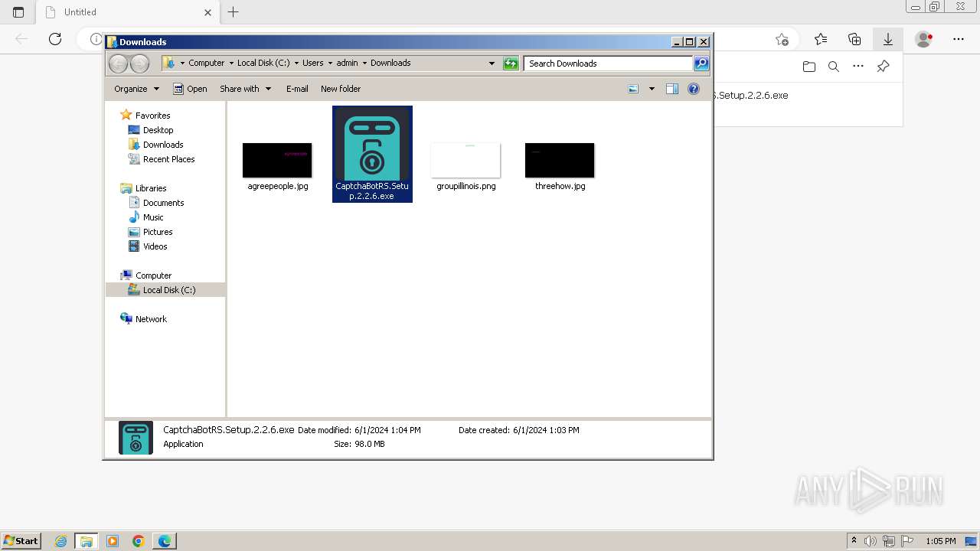Toggle the preview pane icon
This screenshot has height=551, width=980.
pyautogui.click(x=672, y=89)
